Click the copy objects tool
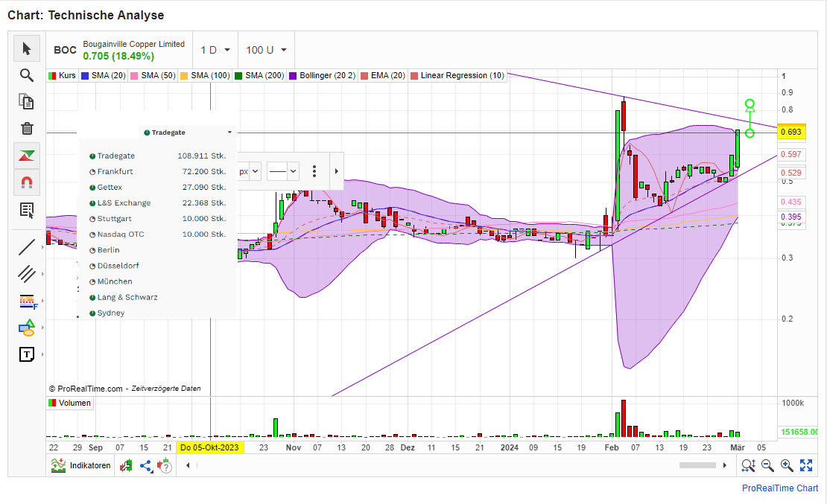Viewport: 827px width, 504px height. (27, 101)
